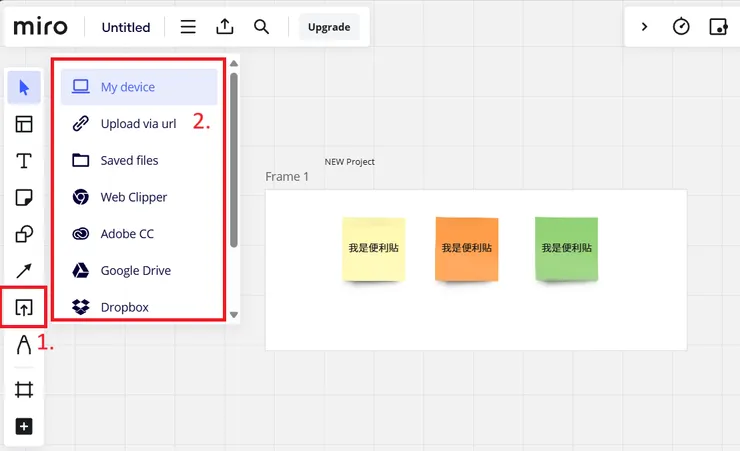Viewport: 740px width, 451px height.
Task: Select the cursor arrow tool
Action: (24, 87)
